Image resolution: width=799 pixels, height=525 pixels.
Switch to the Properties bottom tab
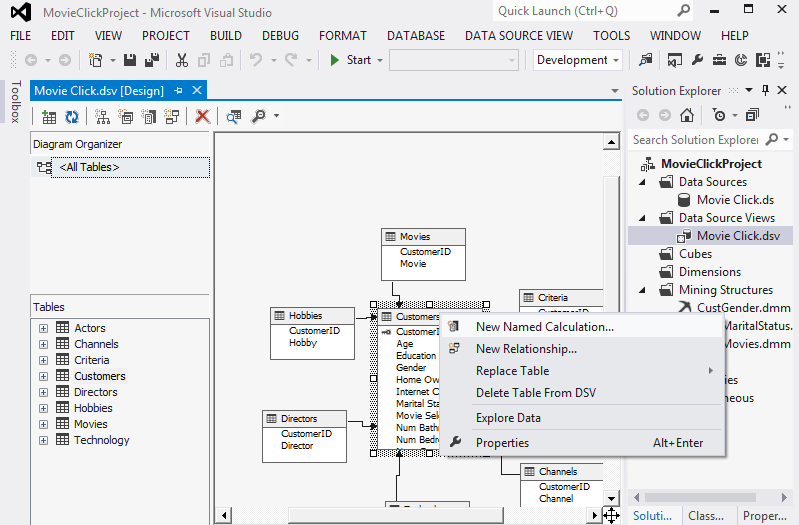764,516
